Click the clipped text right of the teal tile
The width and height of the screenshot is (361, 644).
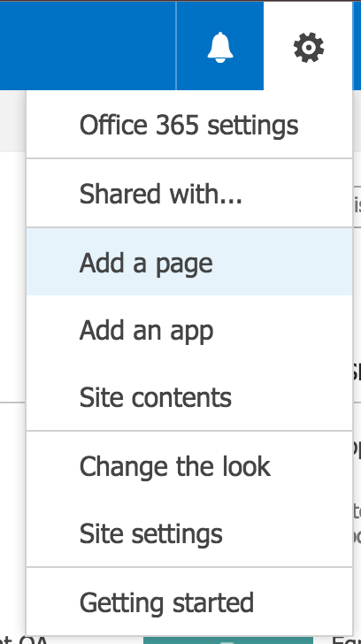tap(346, 640)
